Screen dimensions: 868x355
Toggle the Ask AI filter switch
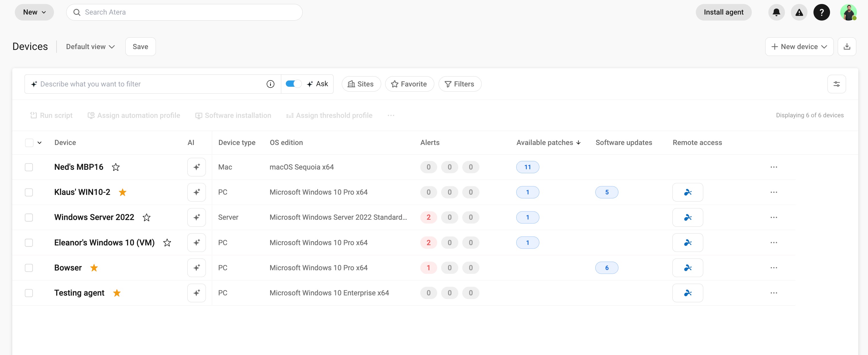pos(293,84)
